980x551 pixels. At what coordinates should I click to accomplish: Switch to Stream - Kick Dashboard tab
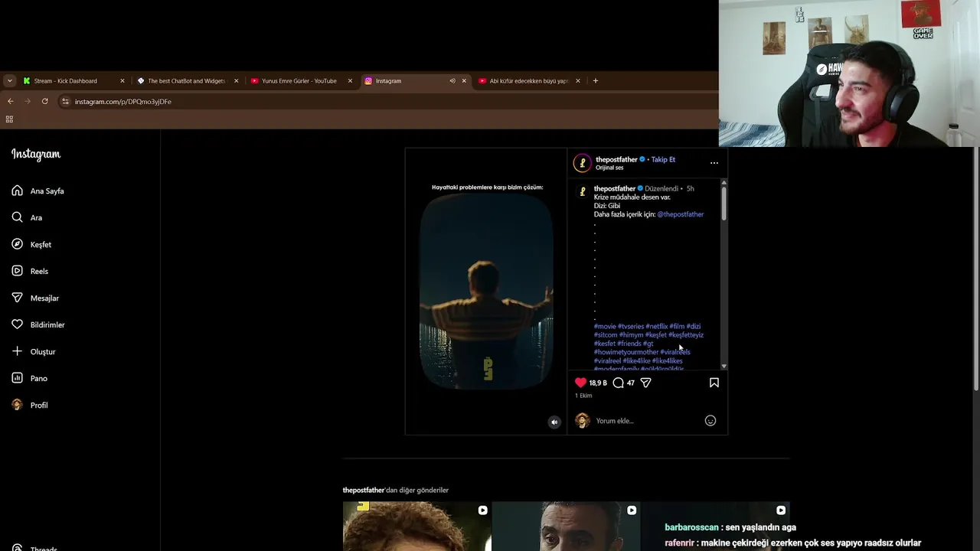tap(72, 81)
